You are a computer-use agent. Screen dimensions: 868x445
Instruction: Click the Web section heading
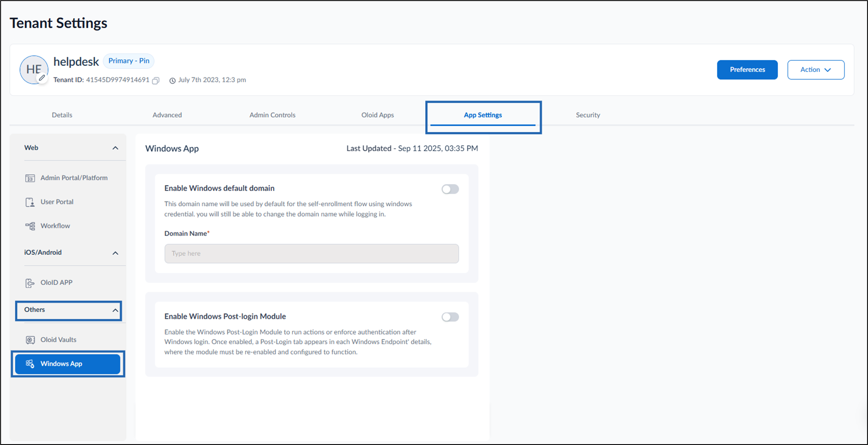tap(31, 148)
